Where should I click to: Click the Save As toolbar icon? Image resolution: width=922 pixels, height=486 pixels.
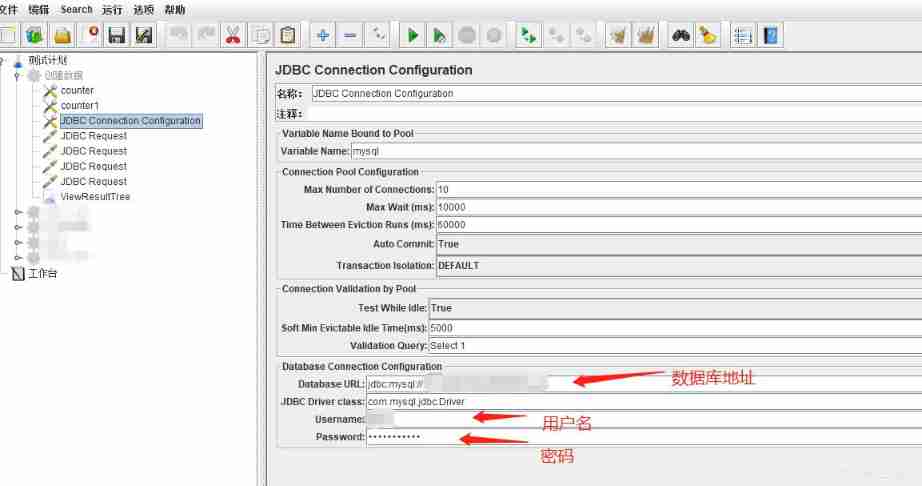143,35
